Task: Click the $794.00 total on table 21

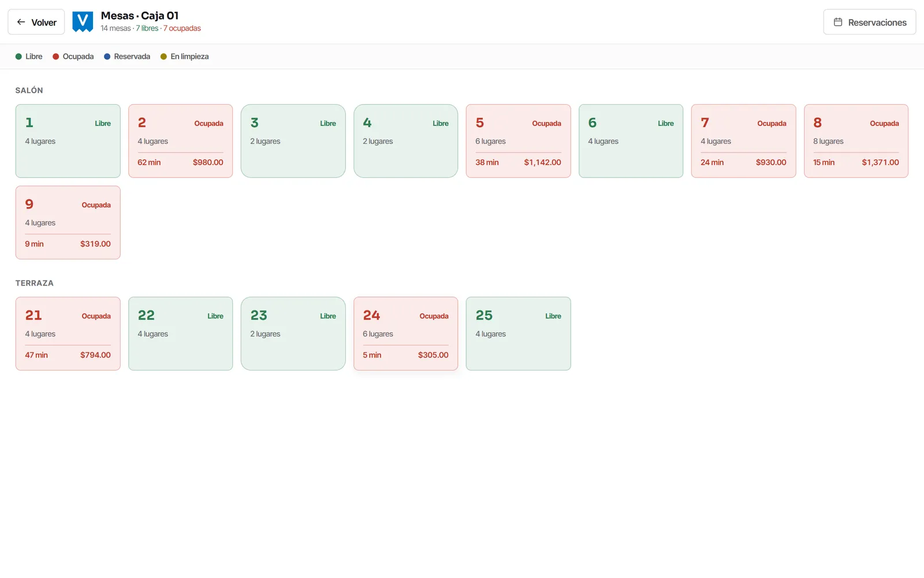Action: click(95, 355)
